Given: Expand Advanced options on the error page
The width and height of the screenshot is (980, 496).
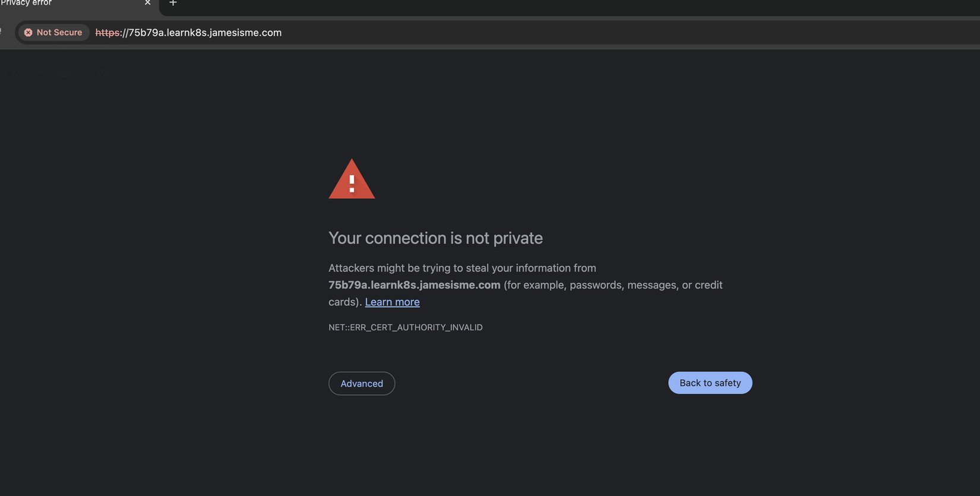Looking at the screenshot, I should click(362, 383).
